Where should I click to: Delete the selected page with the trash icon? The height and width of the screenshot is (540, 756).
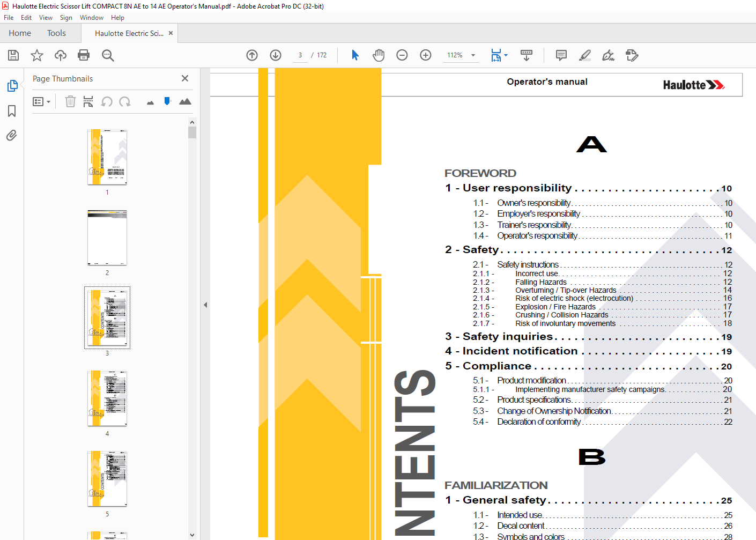[x=70, y=101]
